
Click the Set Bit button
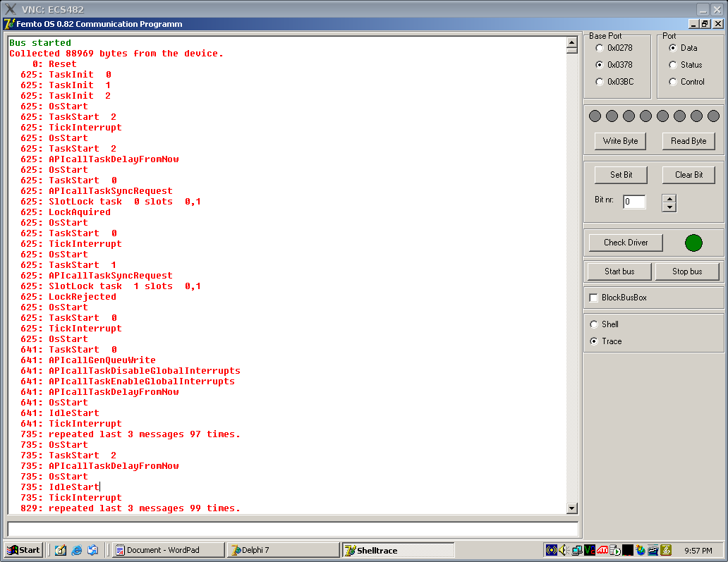(621, 175)
